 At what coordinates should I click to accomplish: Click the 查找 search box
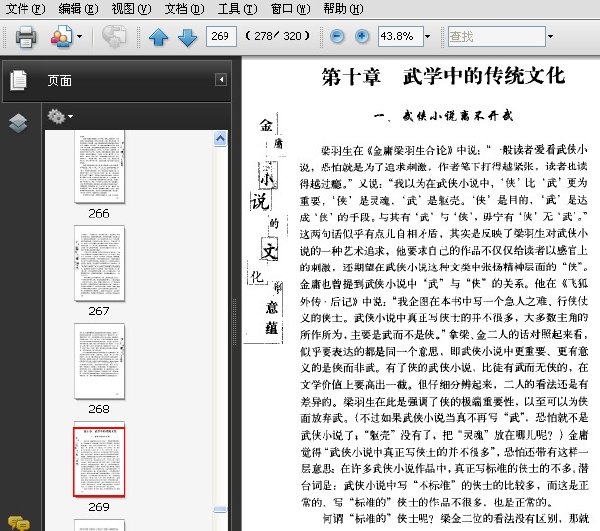[x=497, y=36]
